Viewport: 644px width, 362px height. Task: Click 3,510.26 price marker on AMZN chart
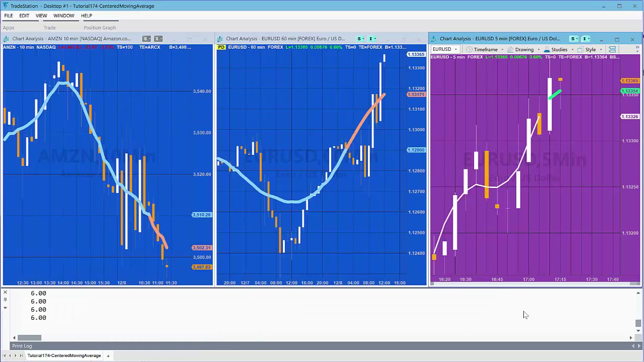(x=202, y=215)
